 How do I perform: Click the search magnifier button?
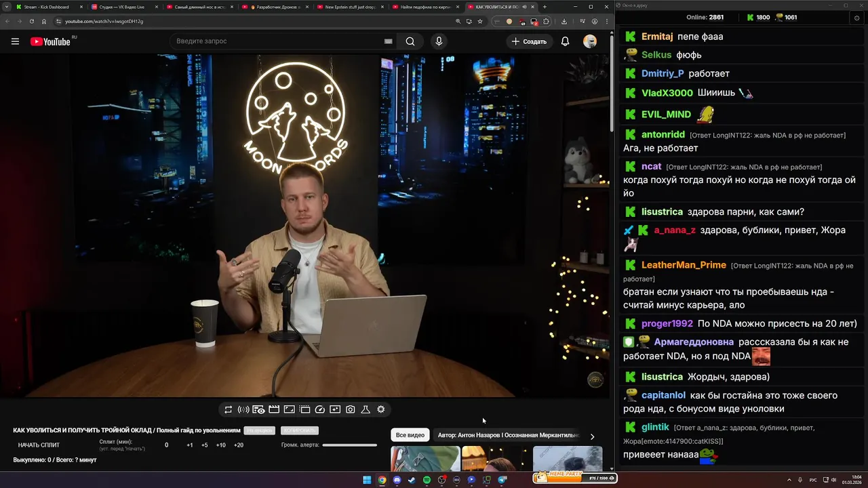point(410,41)
